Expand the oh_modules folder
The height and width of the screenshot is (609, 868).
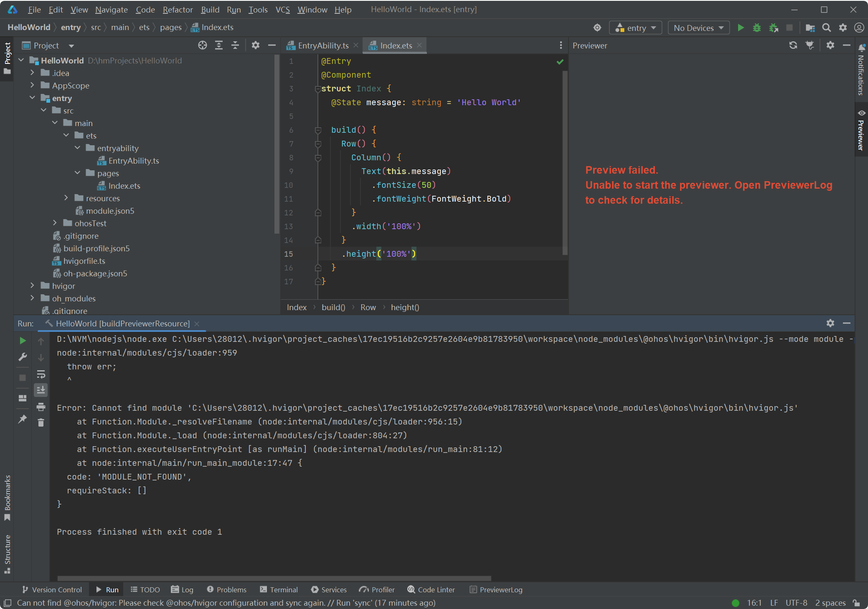click(x=32, y=298)
